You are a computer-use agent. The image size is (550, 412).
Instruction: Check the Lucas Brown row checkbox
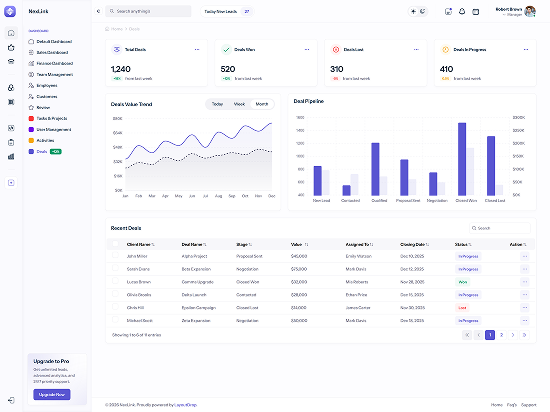115,281
